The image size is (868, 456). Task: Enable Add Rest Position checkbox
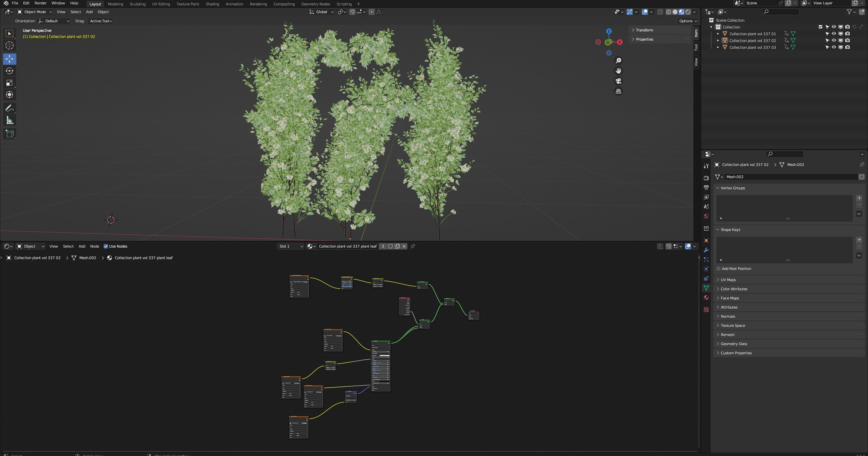(x=719, y=269)
